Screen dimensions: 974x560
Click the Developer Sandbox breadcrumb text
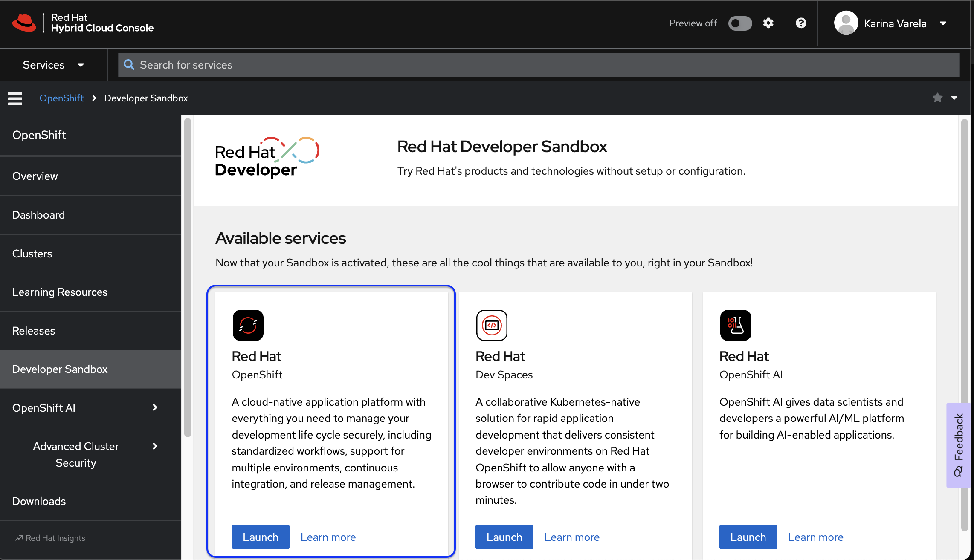146,98
